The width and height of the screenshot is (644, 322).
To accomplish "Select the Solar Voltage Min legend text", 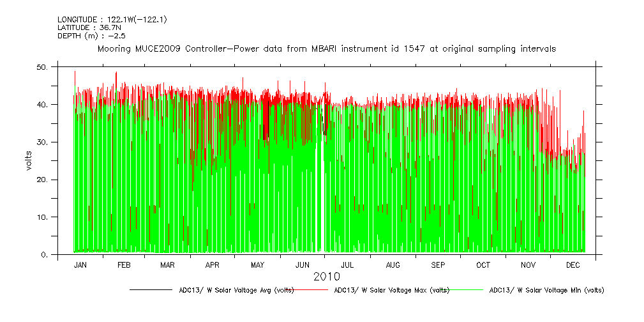I will point(546,290).
